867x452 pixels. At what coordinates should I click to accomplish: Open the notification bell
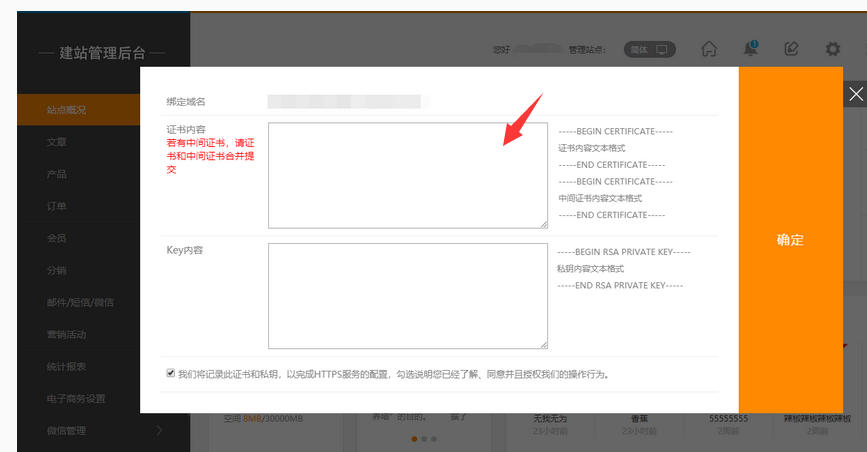tap(750, 48)
